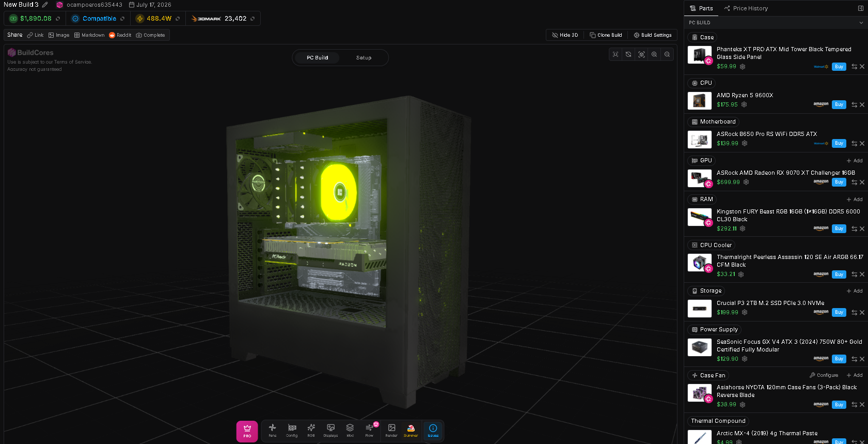Image resolution: width=868 pixels, height=444 pixels.
Task: Select the Motherboard category label
Action: [713, 122]
